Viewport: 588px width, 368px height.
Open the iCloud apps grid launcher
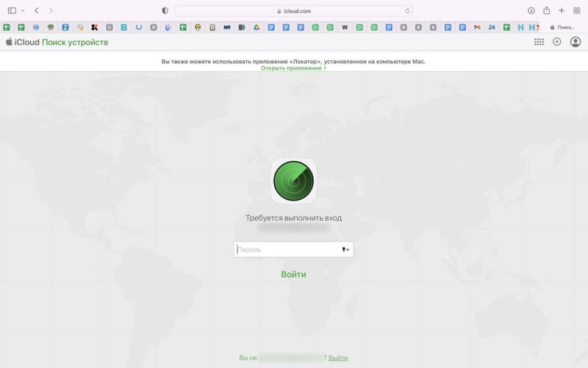pyautogui.click(x=539, y=42)
